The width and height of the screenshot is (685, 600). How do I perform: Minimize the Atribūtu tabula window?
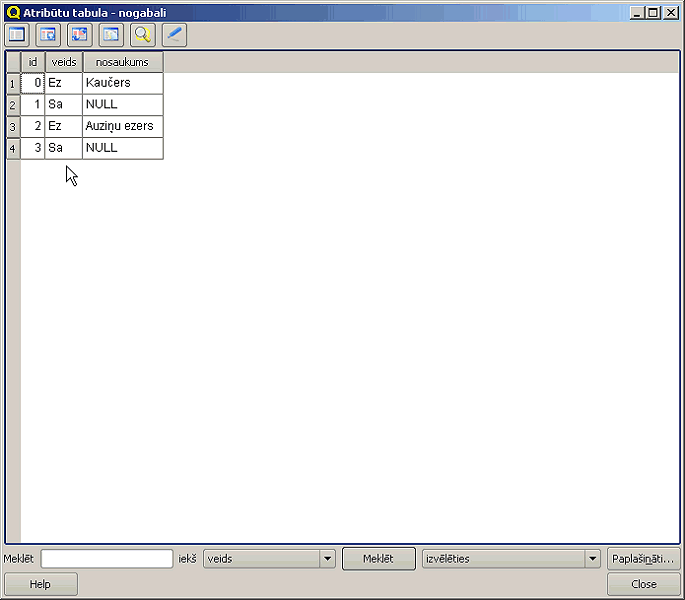point(637,13)
